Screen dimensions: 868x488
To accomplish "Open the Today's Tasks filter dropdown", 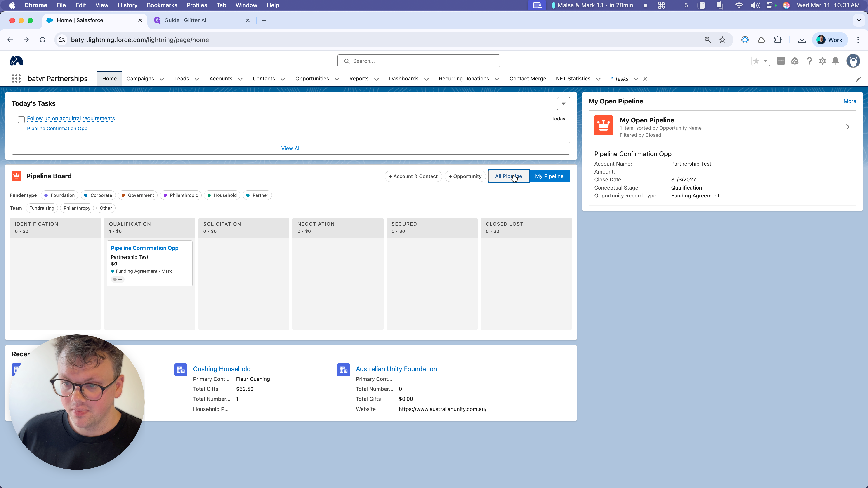I will (563, 104).
